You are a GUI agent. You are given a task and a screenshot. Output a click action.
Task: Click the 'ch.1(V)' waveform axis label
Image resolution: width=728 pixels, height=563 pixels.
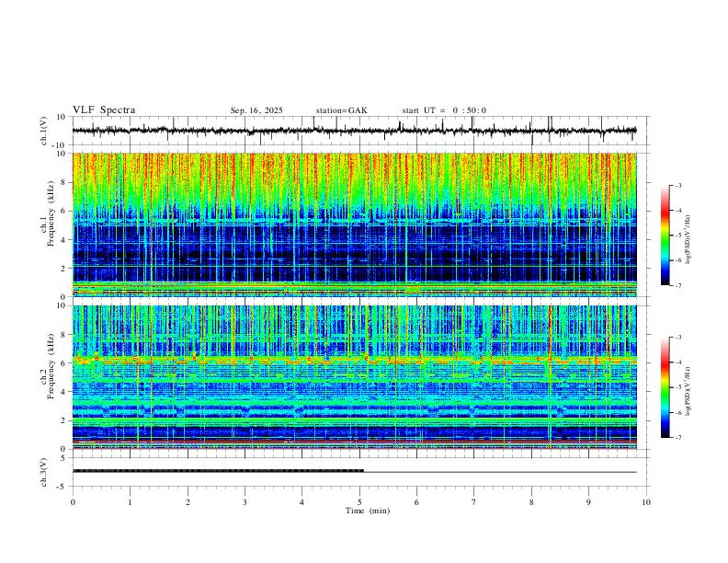pos(44,131)
